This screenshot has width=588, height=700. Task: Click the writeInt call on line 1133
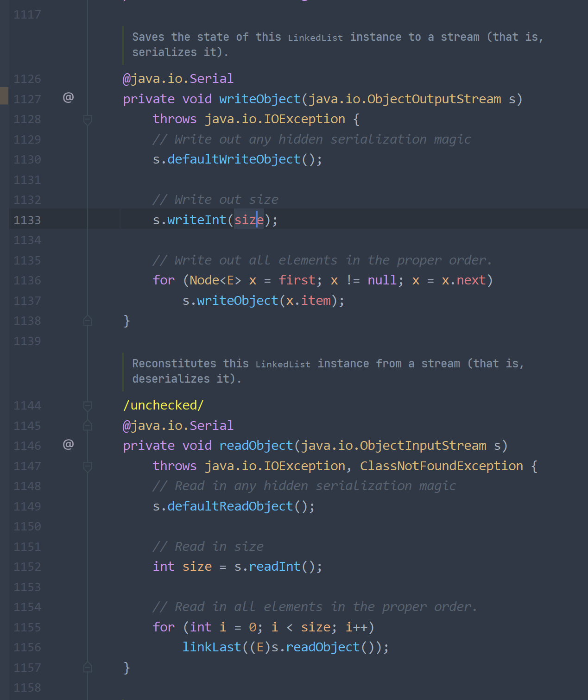[196, 220]
